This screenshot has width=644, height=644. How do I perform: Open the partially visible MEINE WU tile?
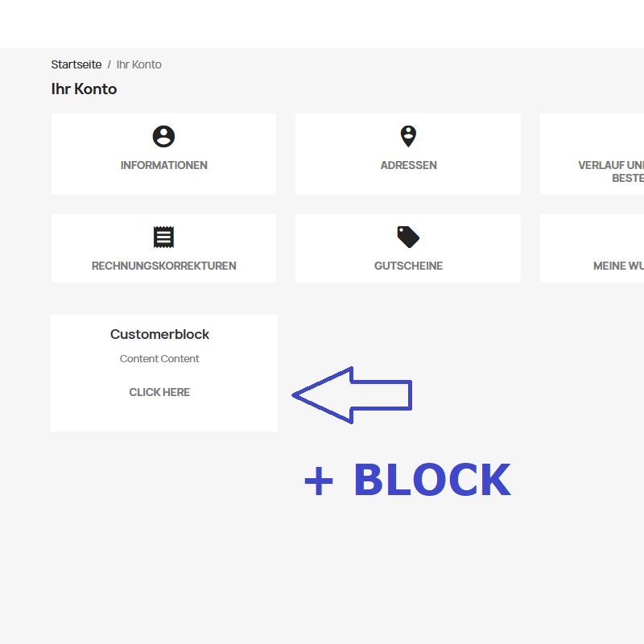point(592,248)
